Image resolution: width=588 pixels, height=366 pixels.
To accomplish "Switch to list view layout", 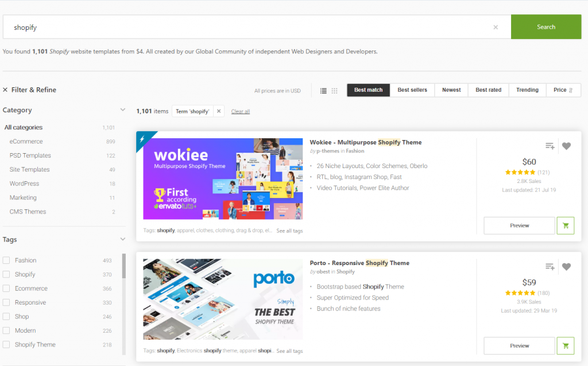I will tap(323, 91).
